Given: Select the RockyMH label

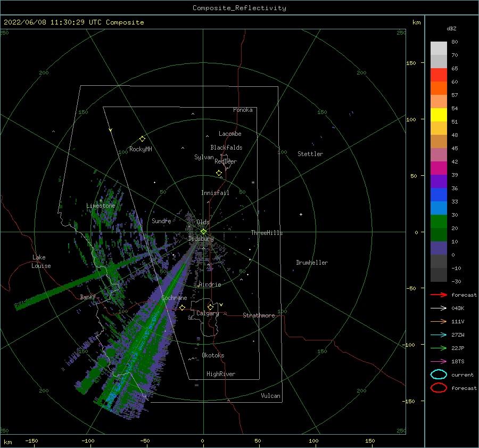Looking at the screenshot, I should [141, 149].
